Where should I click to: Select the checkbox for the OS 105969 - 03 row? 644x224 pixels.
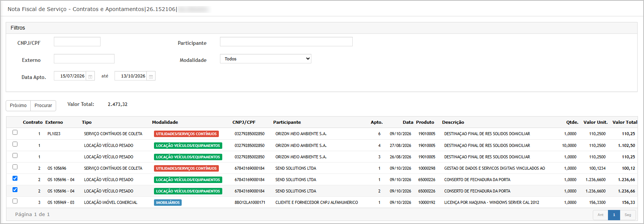(15, 201)
